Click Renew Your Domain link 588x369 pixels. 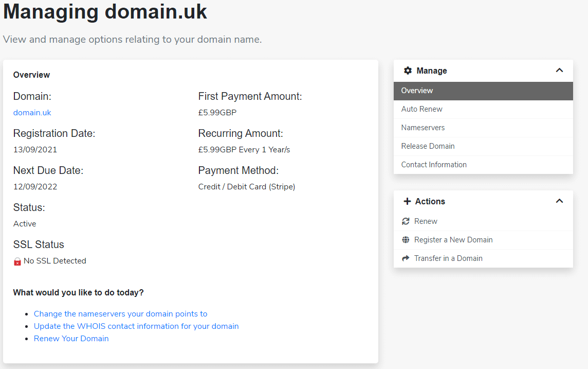(x=71, y=338)
